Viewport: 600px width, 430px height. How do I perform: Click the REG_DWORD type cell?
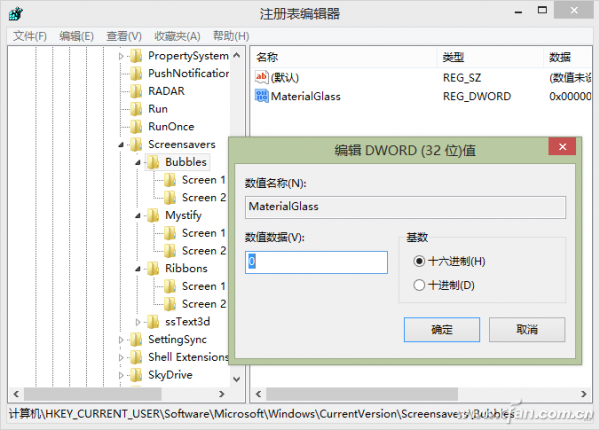coord(477,96)
